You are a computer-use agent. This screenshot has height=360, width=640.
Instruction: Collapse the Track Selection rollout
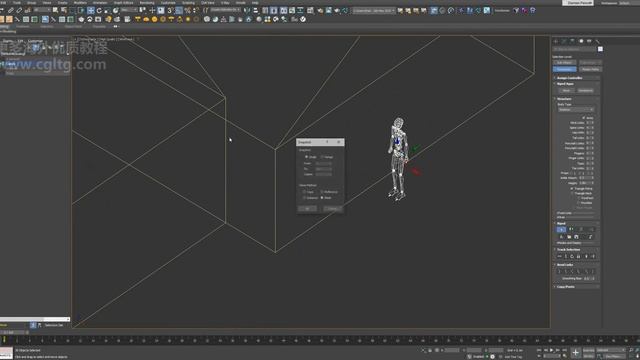[569, 249]
